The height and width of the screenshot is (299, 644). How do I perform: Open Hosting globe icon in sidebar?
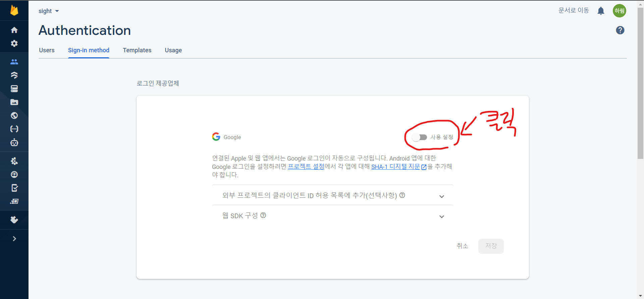tap(14, 116)
